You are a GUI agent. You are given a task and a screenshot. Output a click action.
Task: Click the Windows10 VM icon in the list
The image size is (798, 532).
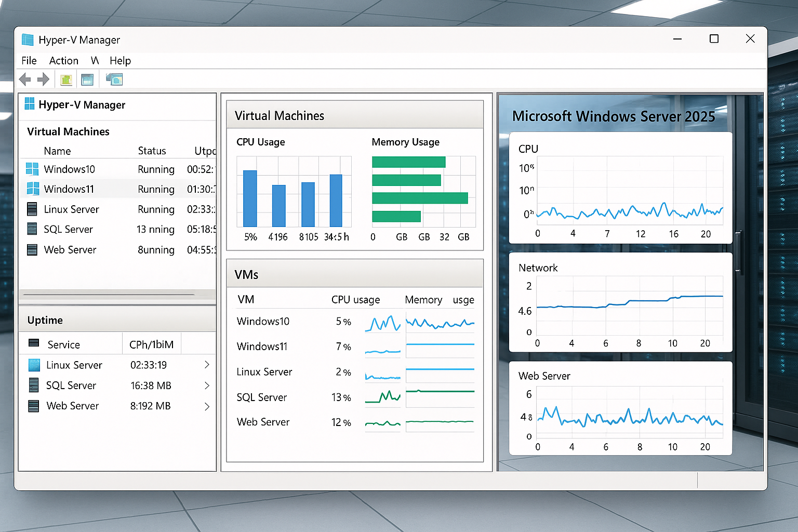pos(32,169)
